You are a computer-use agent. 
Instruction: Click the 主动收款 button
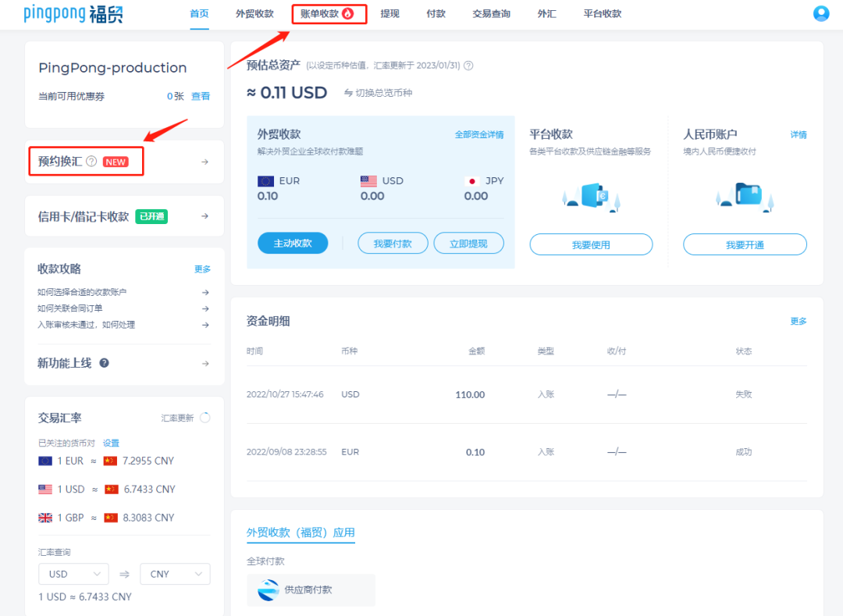point(293,243)
